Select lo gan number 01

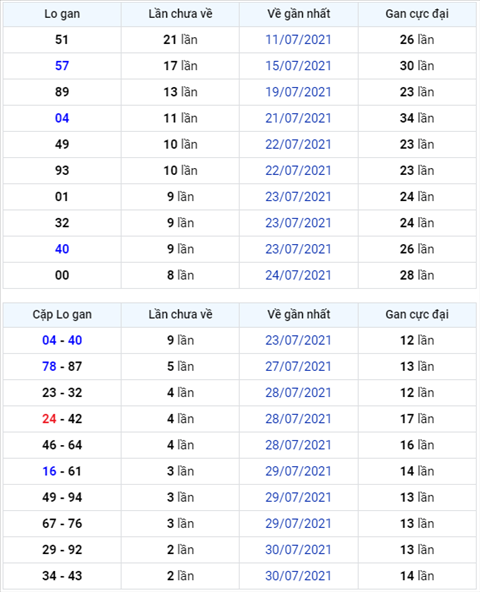[x=62, y=197]
